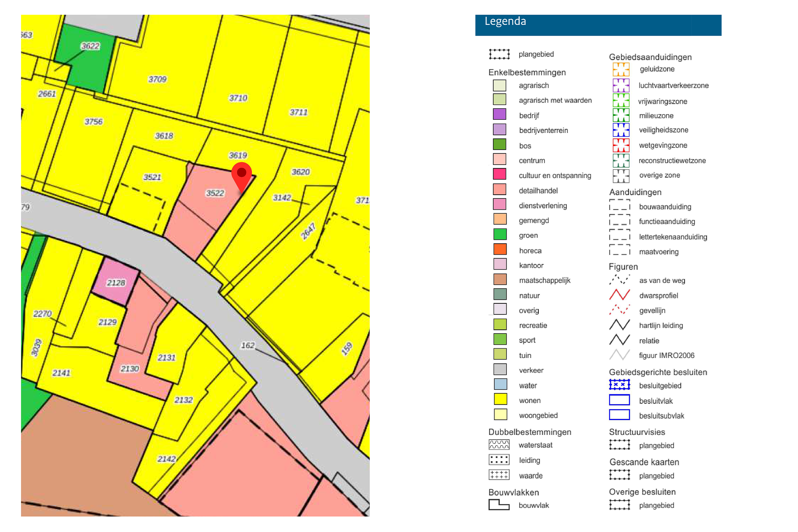Click the waterstaat wavy pattern icon
The width and height of the screenshot is (798, 532).
pyautogui.click(x=499, y=445)
